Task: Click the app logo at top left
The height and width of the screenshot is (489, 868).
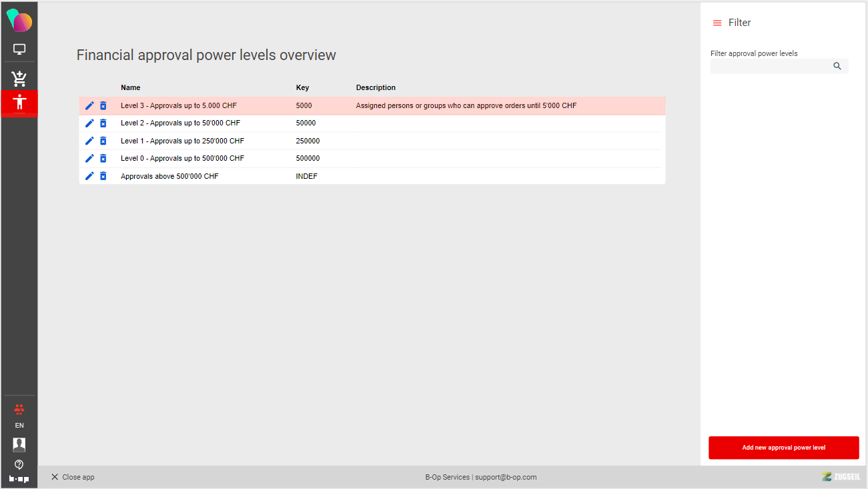Action: 19,21
